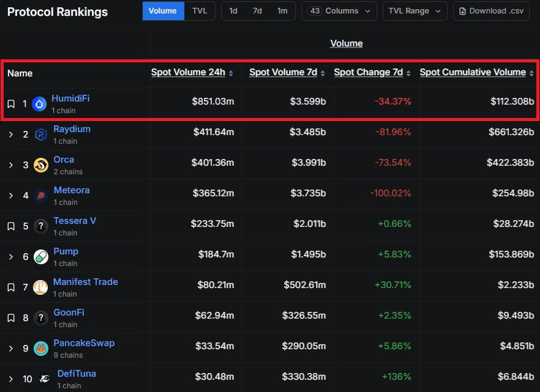540x392 pixels.
Task: Click the DefiTuna logo icon
Action: [43, 379]
